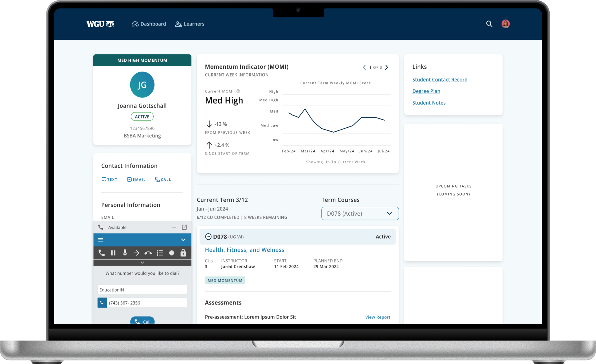Open the softphone hamburger menu
The image size is (596, 364).
[x=101, y=240]
